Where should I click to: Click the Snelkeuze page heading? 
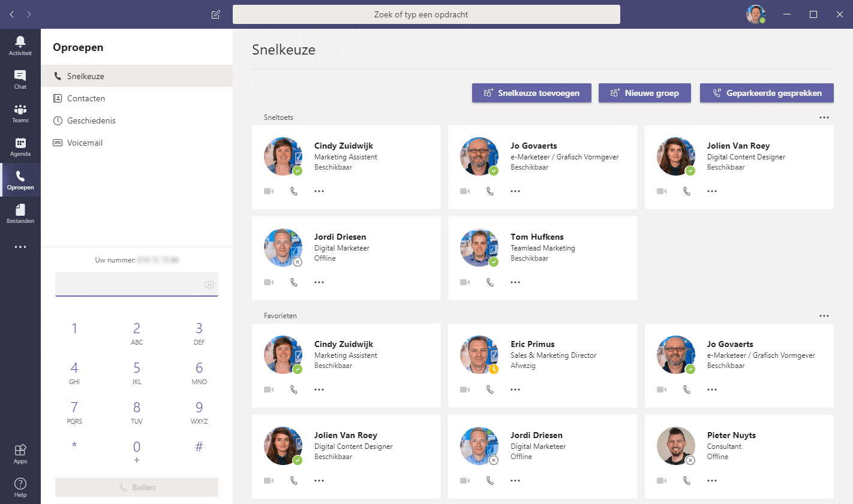tap(284, 50)
